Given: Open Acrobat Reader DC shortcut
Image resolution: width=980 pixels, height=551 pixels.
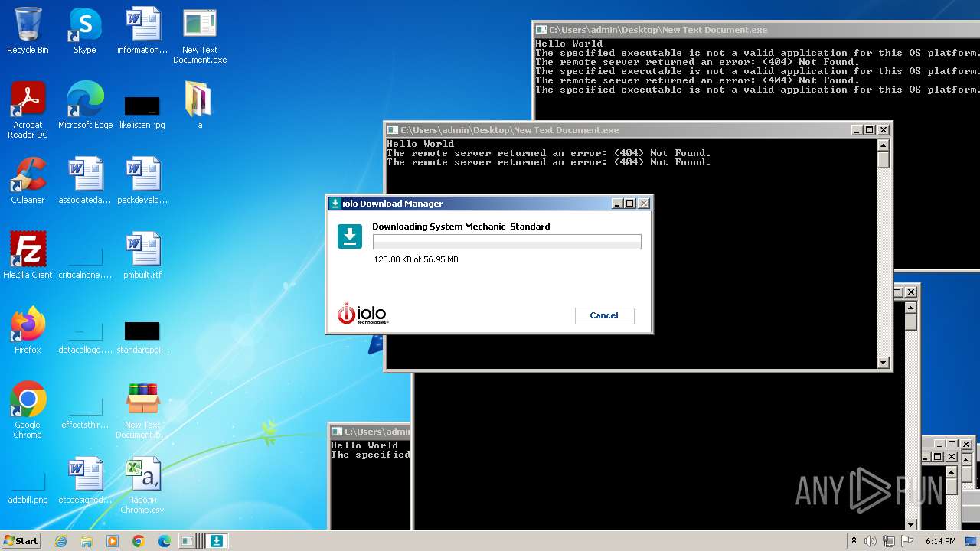Looking at the screenshot, I should click(x=28, y=110).
